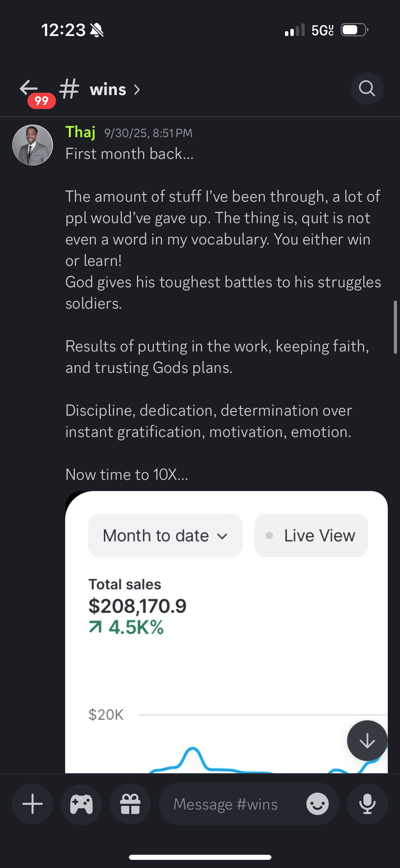
Task: Tap the plus attachment icon
Action: coord(33,804)
